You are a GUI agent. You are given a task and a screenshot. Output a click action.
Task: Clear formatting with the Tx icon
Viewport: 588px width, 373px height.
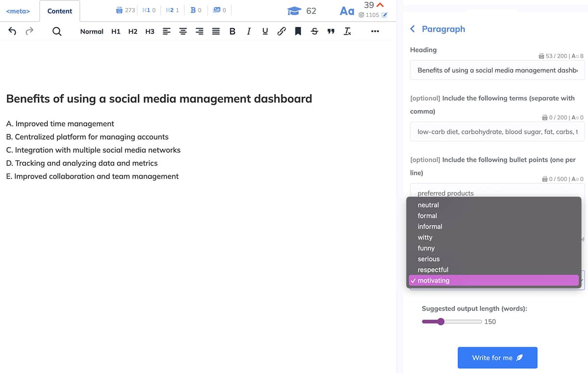click(347, 31)
